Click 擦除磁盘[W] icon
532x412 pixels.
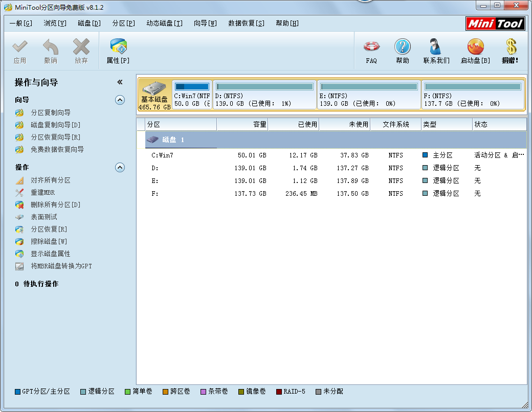pos(19,241)
